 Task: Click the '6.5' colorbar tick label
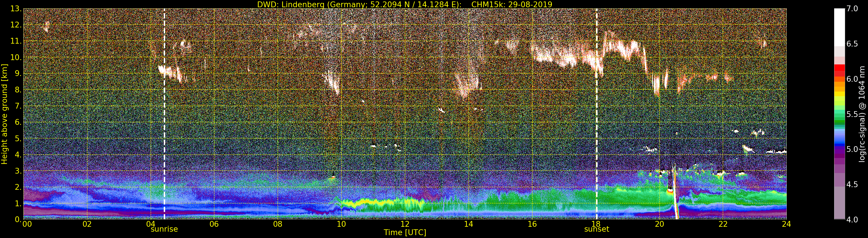click(x=852, y=44)
